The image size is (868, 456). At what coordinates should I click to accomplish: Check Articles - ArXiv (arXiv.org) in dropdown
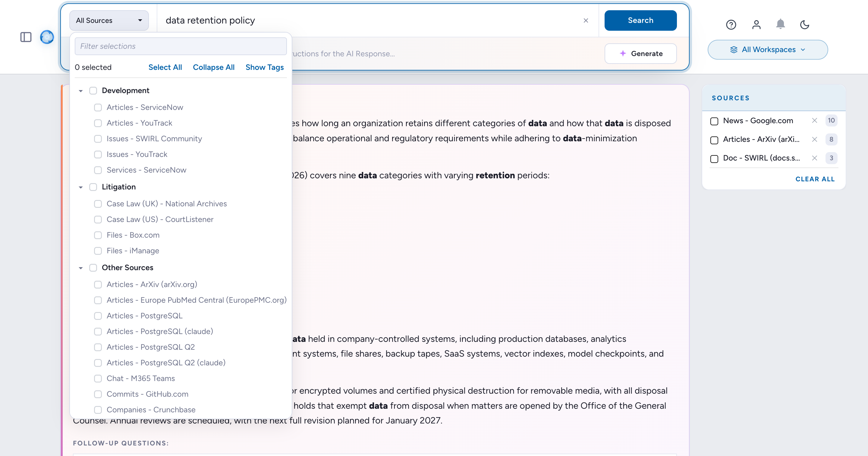pos(98,285)
